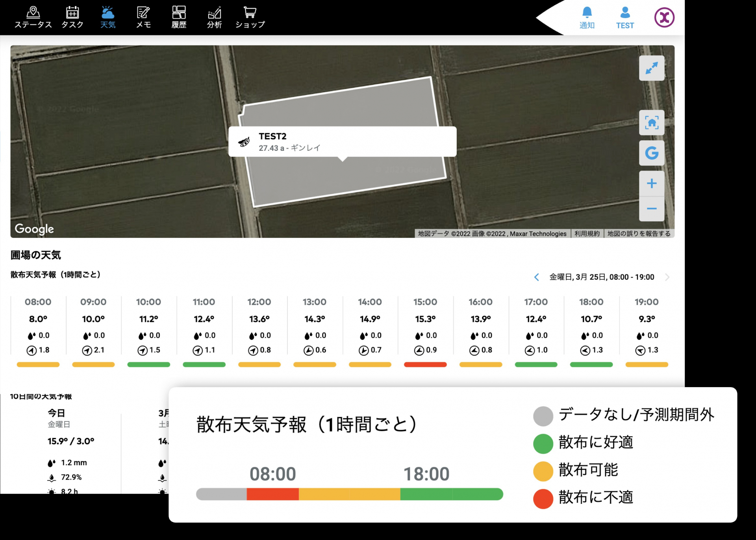Click the purple xarvio logo
This screenshot has width=756, height=540.
664,17
